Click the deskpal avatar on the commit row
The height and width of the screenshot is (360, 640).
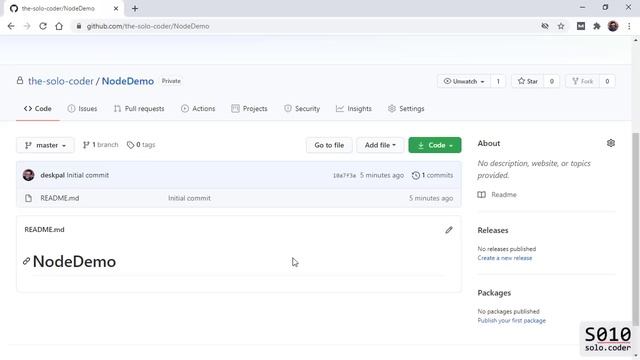point(29,175)
